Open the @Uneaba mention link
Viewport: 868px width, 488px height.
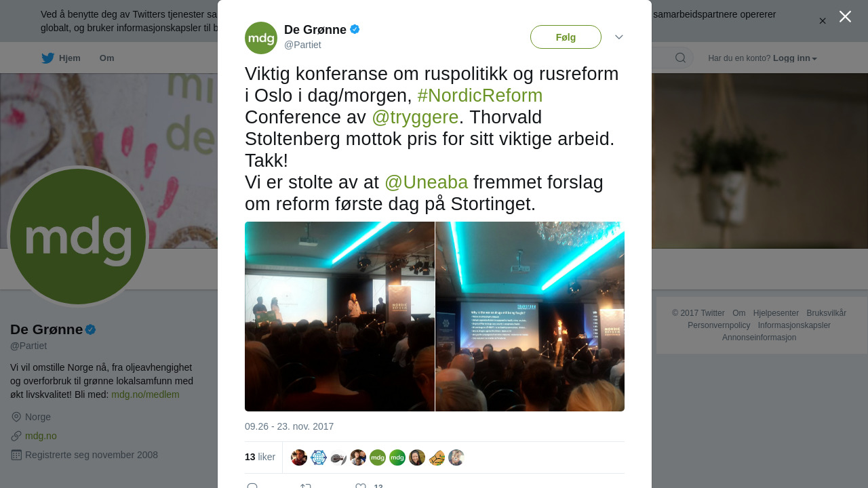(426, 182)
